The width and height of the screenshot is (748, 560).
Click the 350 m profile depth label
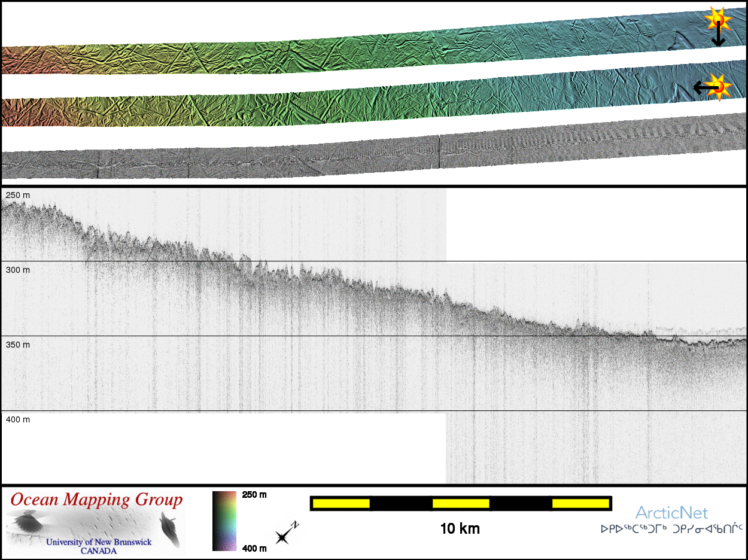[18, 345]
